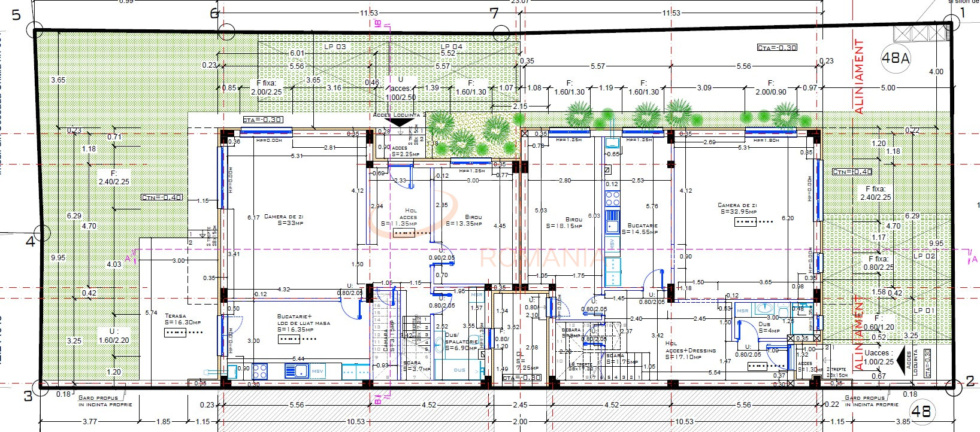Screen dimensions: 980x432
Task: Click the 48 plot number circle
Action: pyautogui.click(x=921, y=412)
